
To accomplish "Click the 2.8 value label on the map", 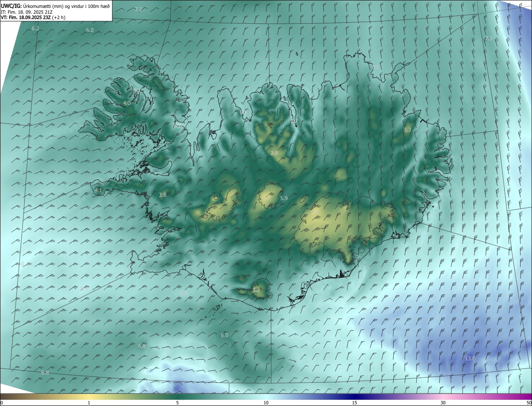I will coord(274,153).
